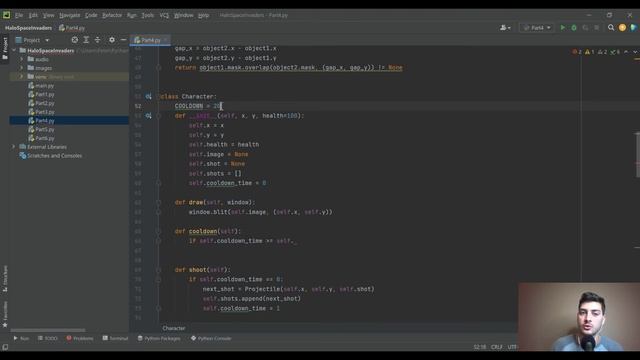Open Project panel settings gear
Viewport: 640px width, 360px height.
click(112, 40)
